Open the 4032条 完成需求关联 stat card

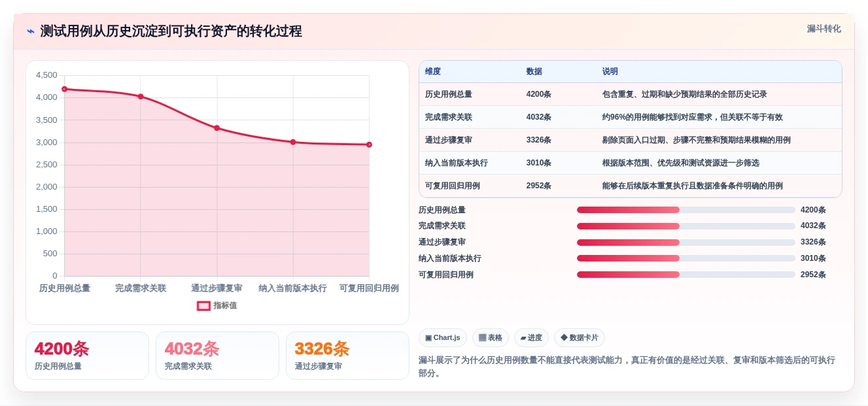pos(217,356)
